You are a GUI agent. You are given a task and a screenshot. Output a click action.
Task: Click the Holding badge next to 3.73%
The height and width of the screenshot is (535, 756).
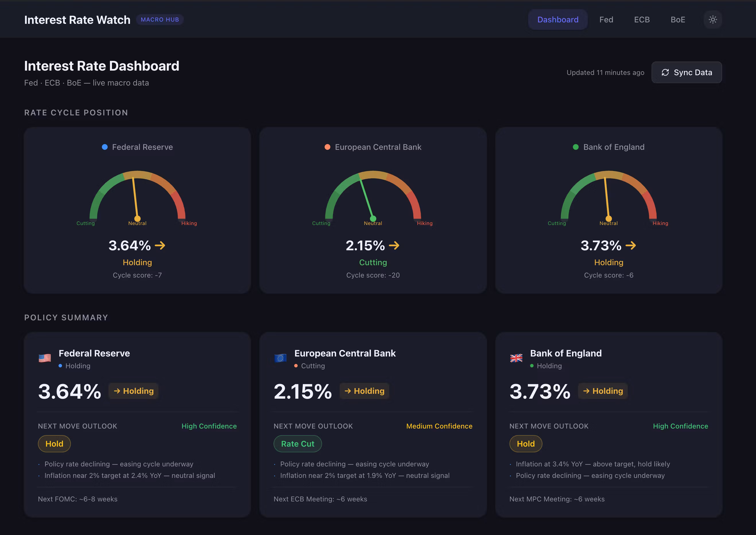603,391
